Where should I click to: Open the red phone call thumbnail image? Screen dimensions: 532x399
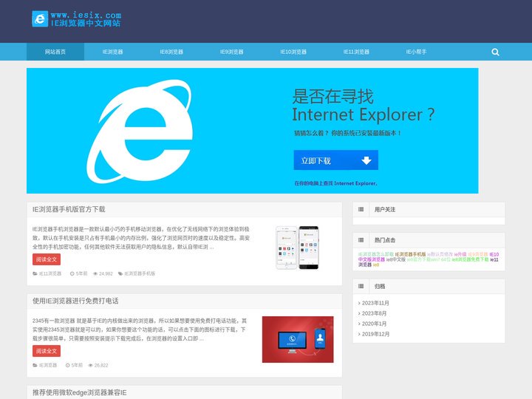click(298, 339)
